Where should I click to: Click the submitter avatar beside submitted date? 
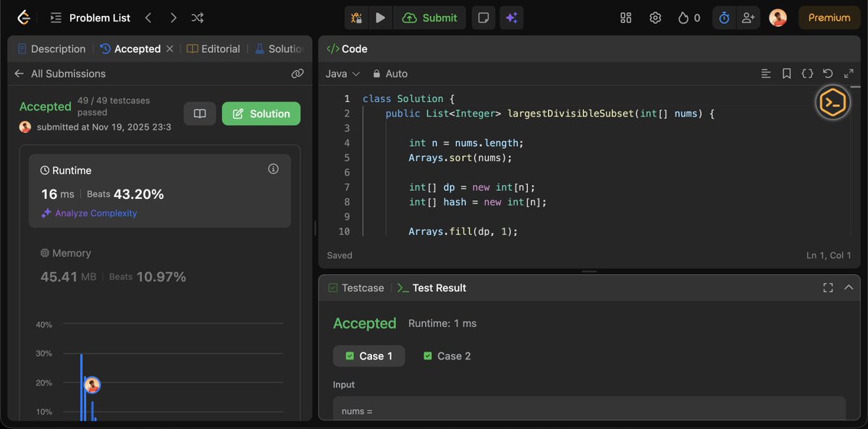click(x=25, y=127)
